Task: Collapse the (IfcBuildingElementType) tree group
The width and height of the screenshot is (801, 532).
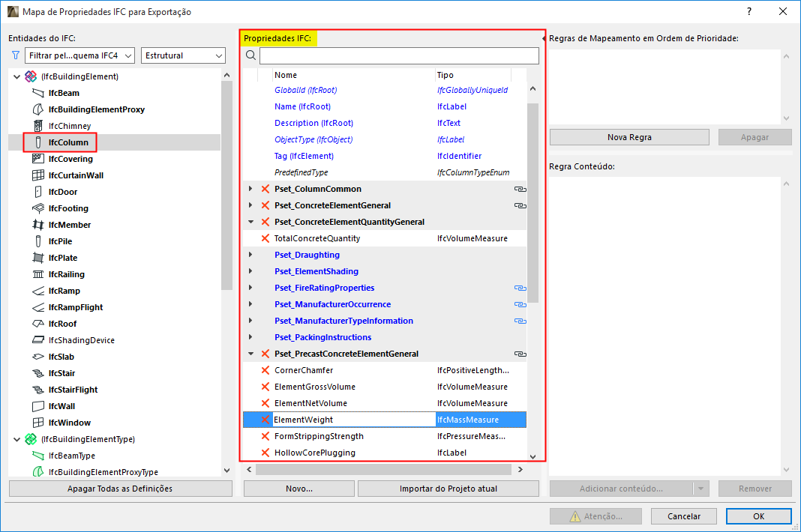Action: click(x=16, y=439)
